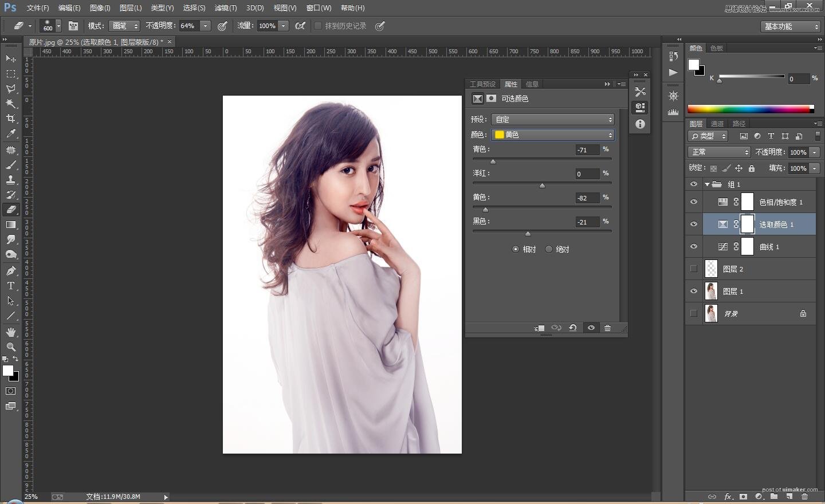825x504 pixels.
Task: Select the Eraser tool in toolbox
Action: (11, 210)
